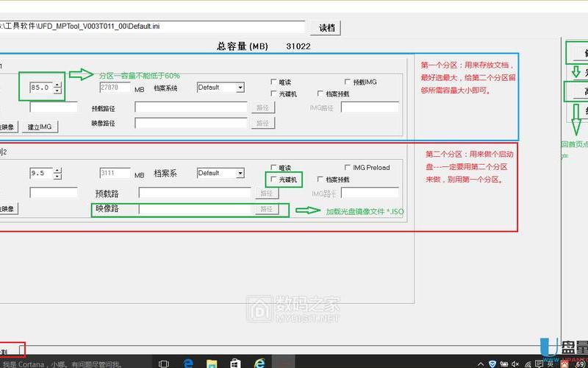The image size is (588, 368).
Task: Open the Windows Store taskbar icon
Action: click(235, 364)
